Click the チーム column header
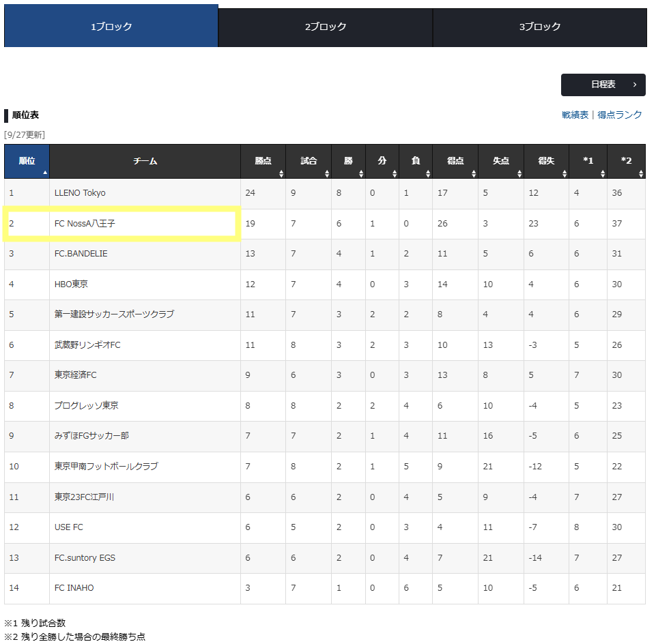This screenshot has width=656, height=644. tap(145, 162)
